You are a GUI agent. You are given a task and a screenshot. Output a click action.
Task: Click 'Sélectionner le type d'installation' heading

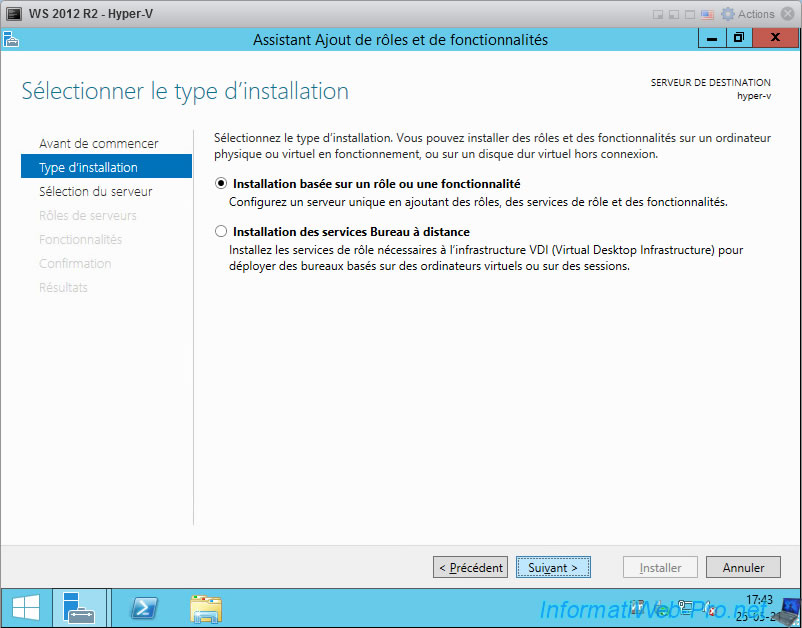point(185,91)
